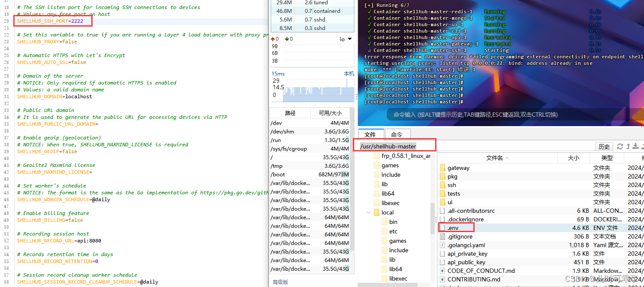Open the lo network interface dropdown
Image resolution: width=644 pixels, height=287 pixels.
348,38
